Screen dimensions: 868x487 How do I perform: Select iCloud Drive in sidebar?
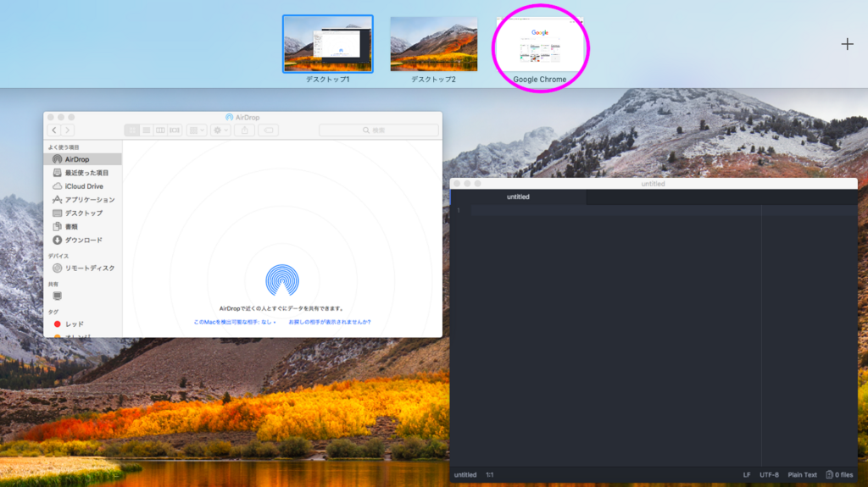(x=82, y=186)
